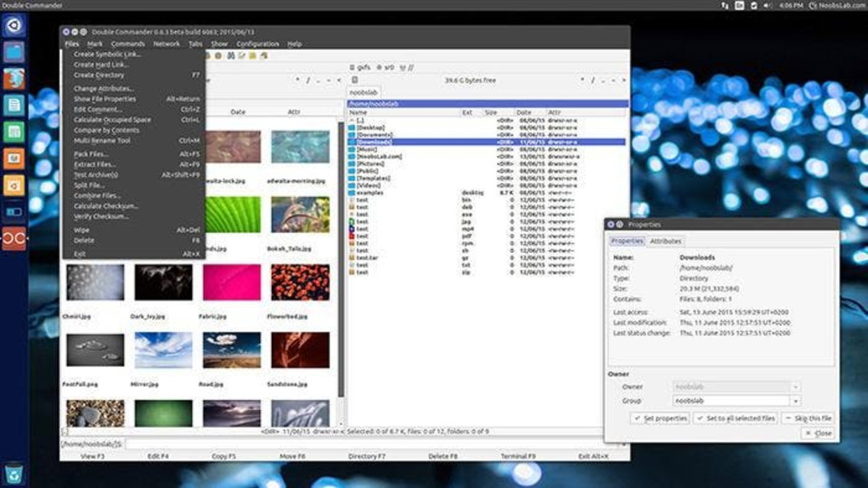Click the Group field containing noobslab
This screenshot has width=868, height=488.
(x=731, y=401)
